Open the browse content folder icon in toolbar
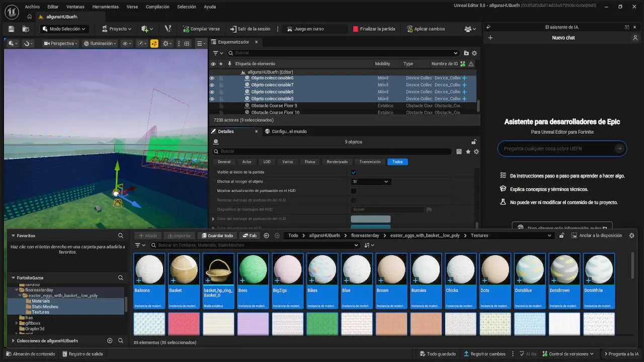The image size is (644, 362). click(25, 29)
